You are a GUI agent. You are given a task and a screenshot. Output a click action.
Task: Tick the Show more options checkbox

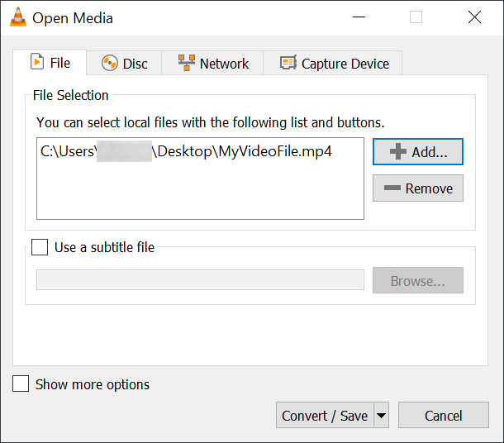click(x=21, y=384)
